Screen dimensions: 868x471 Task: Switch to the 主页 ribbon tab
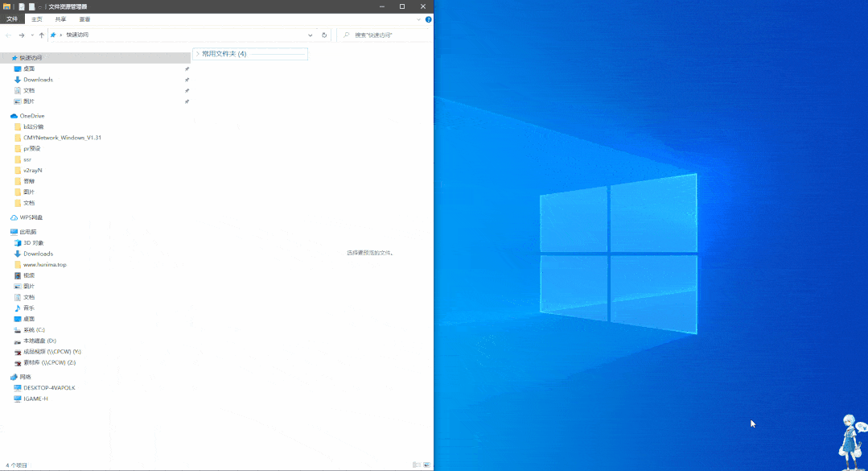click(x=36, y=19)
